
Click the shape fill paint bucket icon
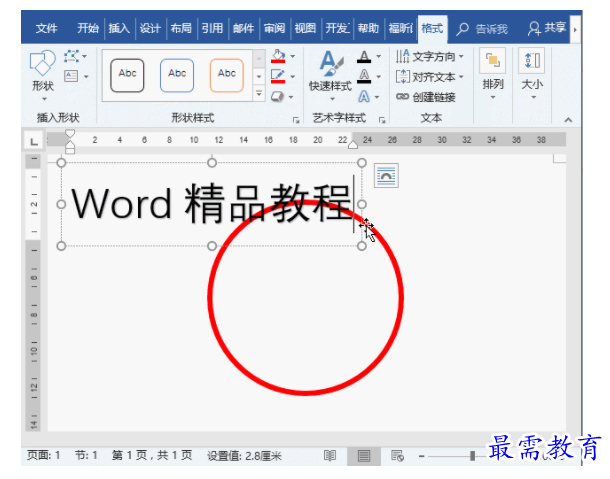pyautogui.click(x=278, y=56)
